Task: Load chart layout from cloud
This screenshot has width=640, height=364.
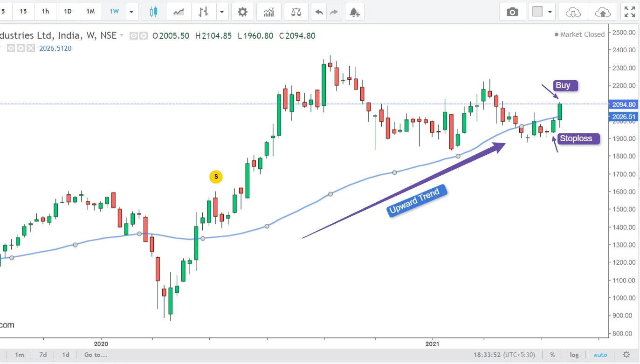Action: coord(573,12)
